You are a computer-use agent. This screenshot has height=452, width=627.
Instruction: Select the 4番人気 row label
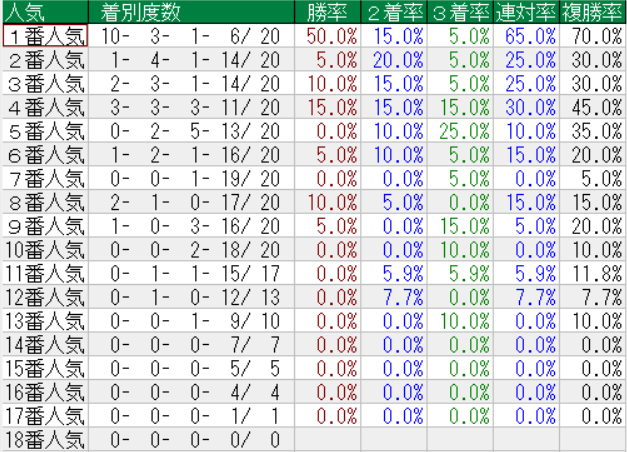click(45, 107)
